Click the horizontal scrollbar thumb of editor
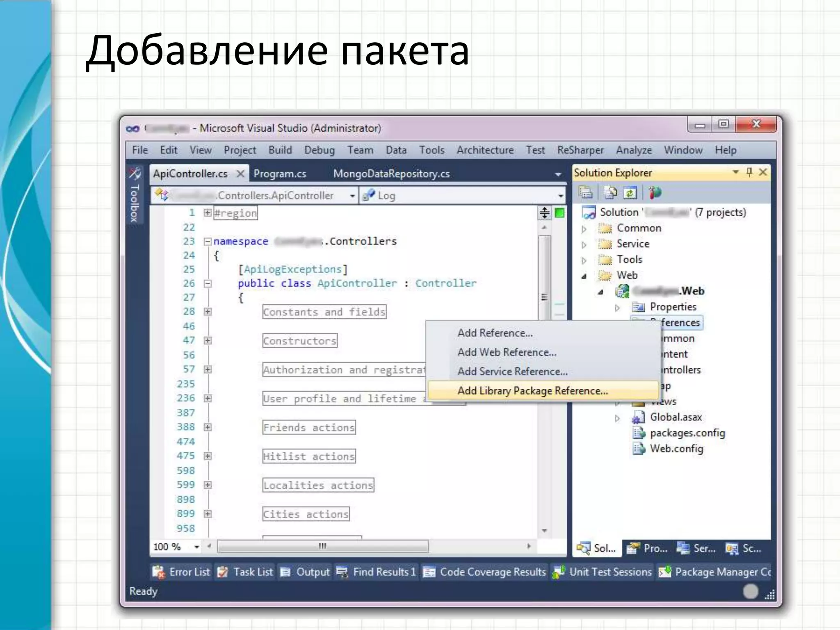This screenshot has width=840, height=630. click(322, 546)
